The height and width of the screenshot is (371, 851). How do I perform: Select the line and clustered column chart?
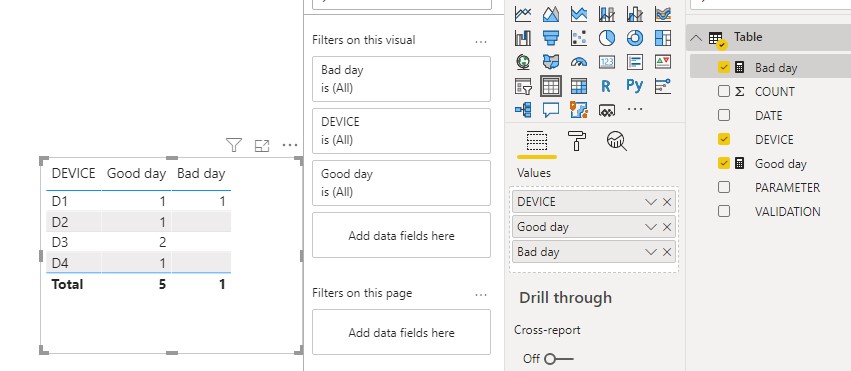634,14
